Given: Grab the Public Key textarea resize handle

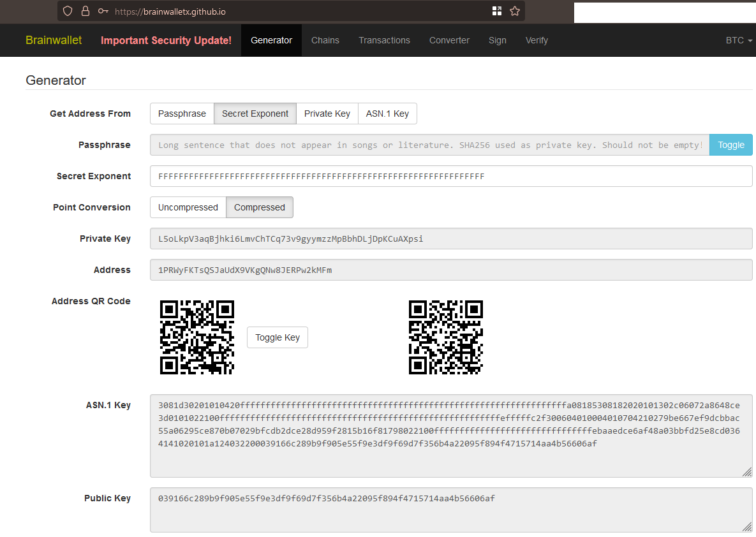Looking at the screenshot, I should (x=747, y=526).
